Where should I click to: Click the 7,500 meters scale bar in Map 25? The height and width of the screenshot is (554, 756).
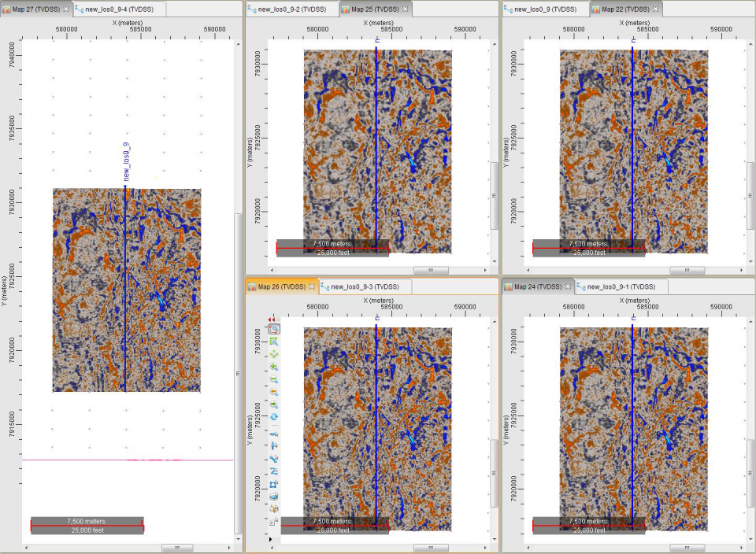point(332,248)
